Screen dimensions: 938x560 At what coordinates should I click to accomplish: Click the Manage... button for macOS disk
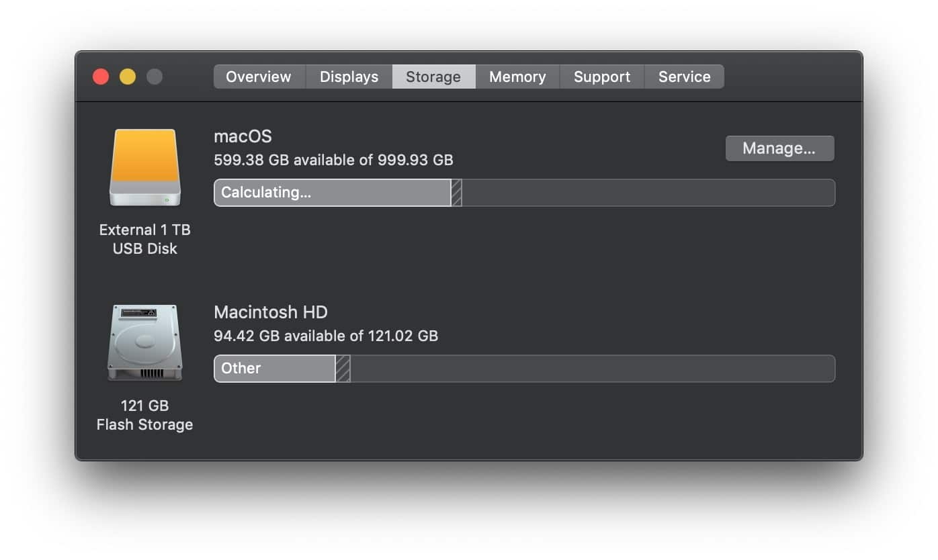coord(779,148)
